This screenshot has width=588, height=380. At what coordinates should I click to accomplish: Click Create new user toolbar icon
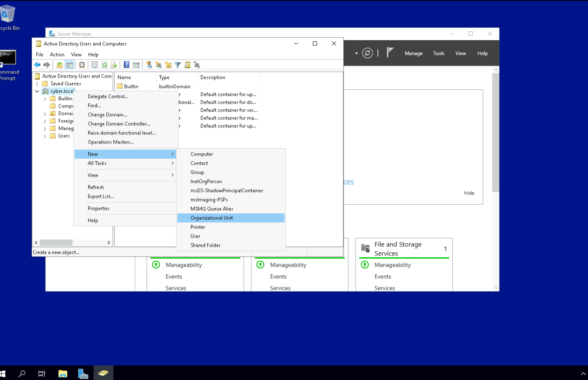pyautogui.click(x=149, y=65)
